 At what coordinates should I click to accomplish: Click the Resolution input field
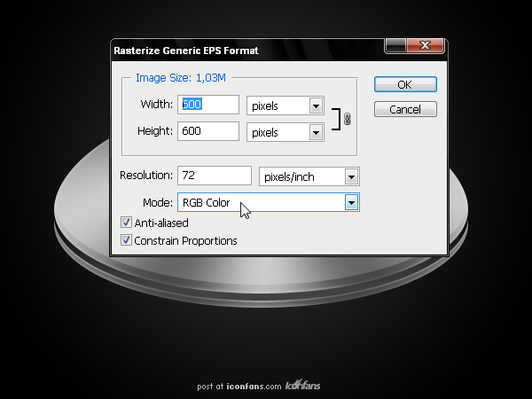215,176
